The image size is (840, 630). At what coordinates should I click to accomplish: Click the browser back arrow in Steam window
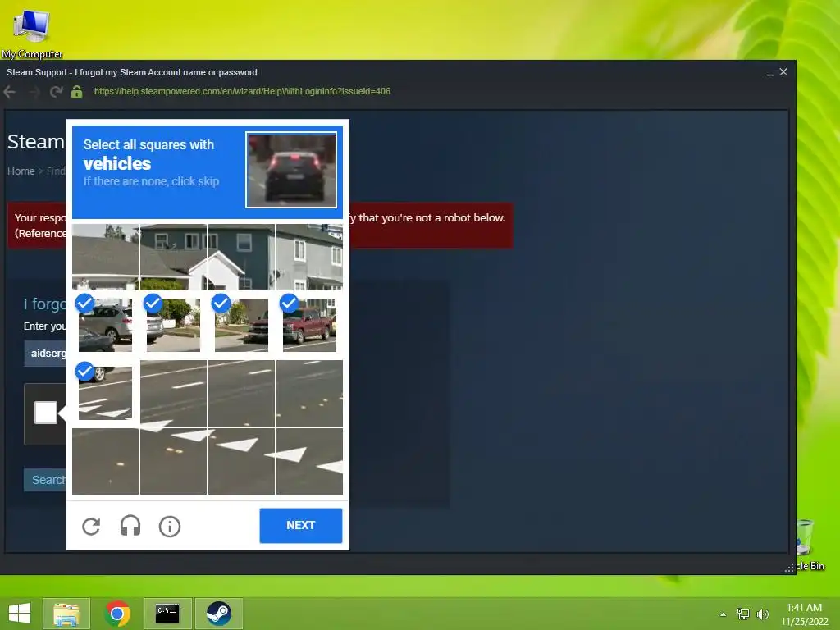[10, 92]
